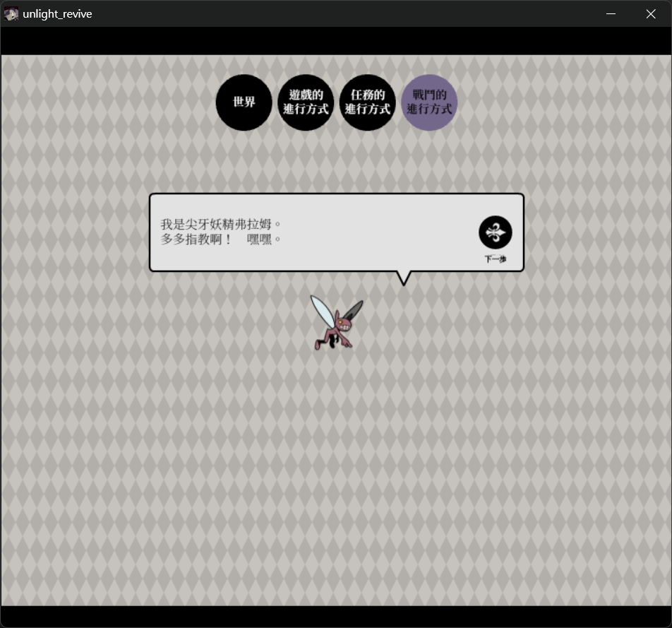Close the unlight_revive window
Viewport: 672px width, 628px height.
coord(651,14)
